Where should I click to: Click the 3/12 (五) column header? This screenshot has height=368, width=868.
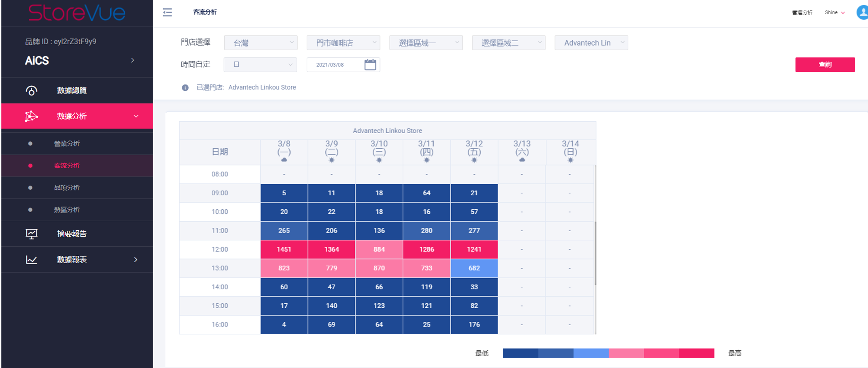coord(474,152)
